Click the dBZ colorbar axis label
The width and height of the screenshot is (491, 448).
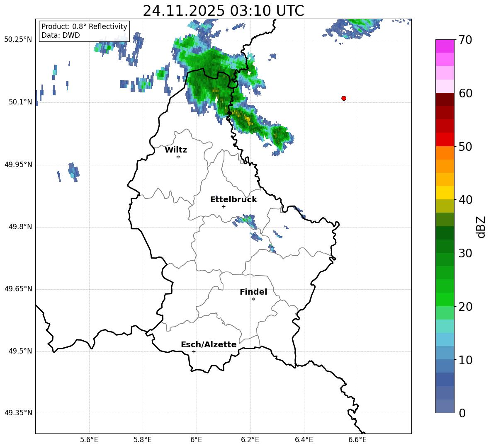[481, 227]
